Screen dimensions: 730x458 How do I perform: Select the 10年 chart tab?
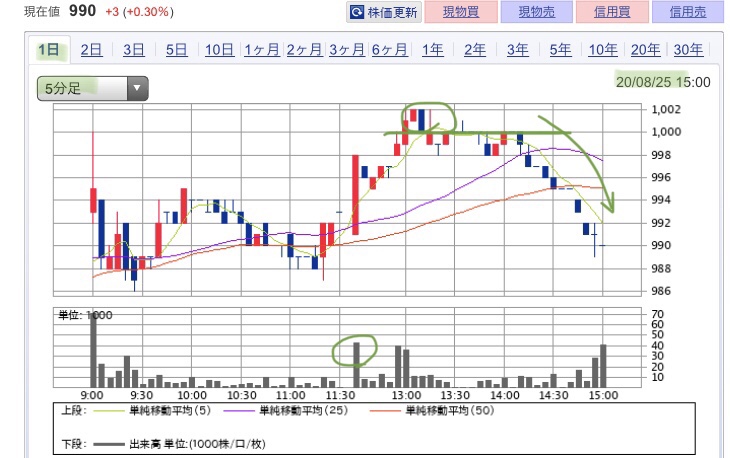click(x=603, y=50)
